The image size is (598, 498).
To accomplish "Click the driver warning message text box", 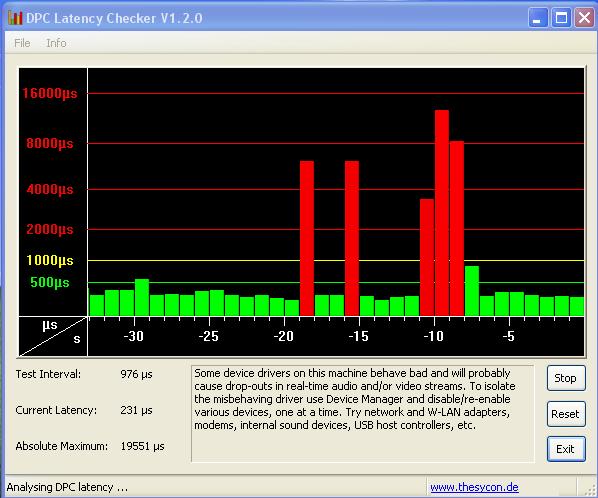I will click(362, 414).
